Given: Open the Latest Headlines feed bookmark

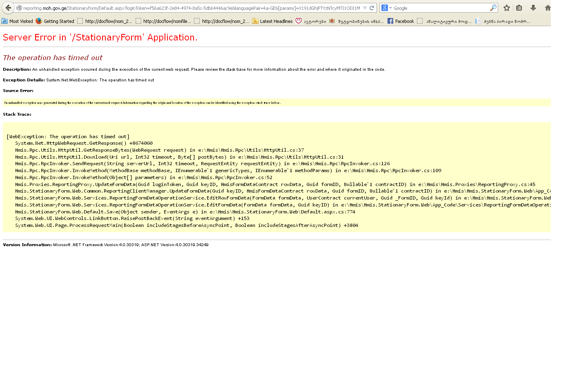Looking at the screenshot, I should [x=272, y=21].
